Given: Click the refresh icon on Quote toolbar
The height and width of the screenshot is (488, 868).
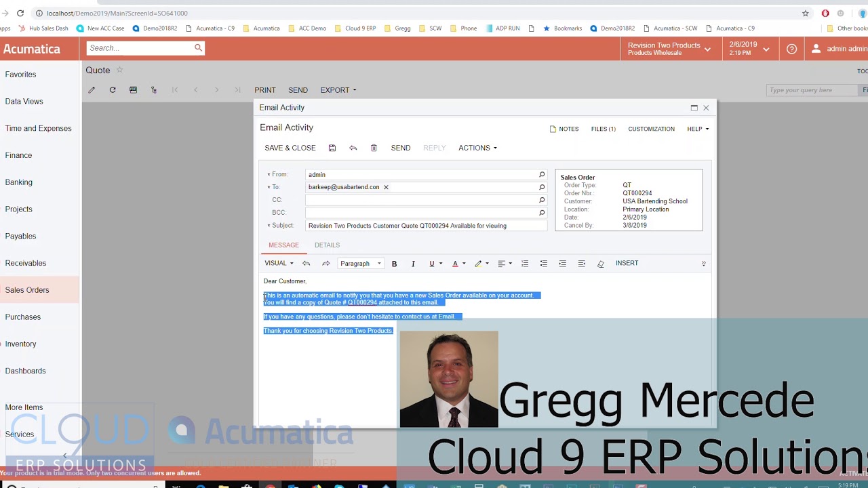Looking at the screenshot, I should pos(113,90).
